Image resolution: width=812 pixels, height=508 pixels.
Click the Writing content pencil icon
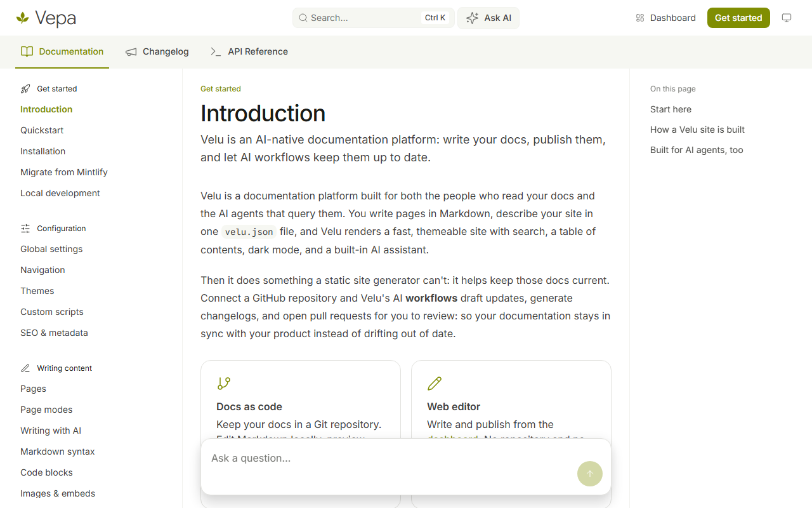[25, 368]
